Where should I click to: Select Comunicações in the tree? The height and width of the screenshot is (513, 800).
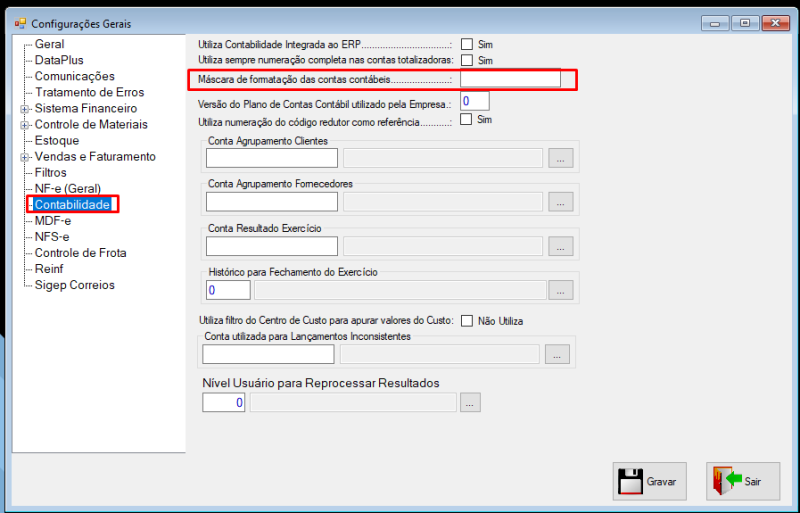tap(74, 76)
